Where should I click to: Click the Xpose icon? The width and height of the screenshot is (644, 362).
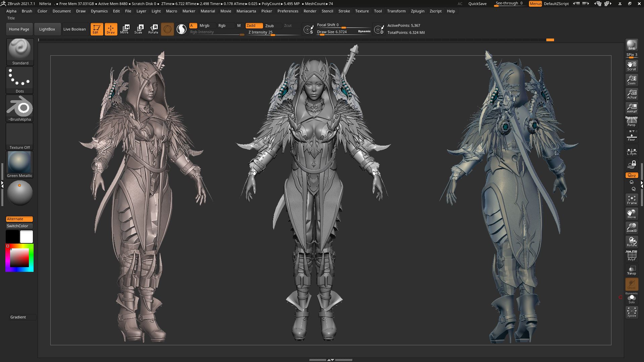[632, 312]
